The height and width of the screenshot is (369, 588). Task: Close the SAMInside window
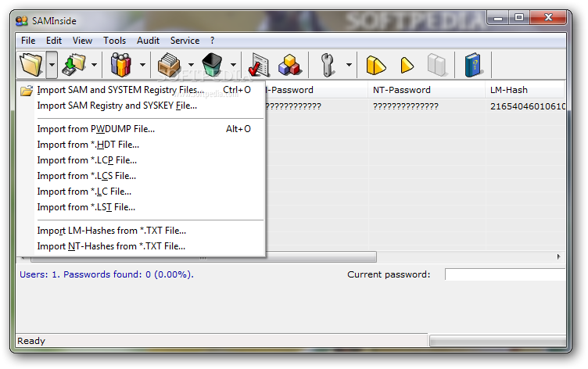tap(548, 18)
